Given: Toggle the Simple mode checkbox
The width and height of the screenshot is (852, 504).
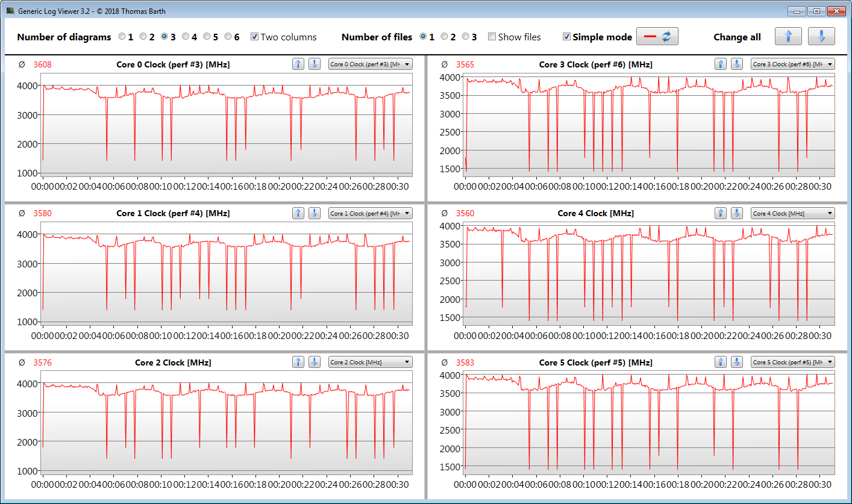Looking at the screenshot, I should (x=566, y=37).
